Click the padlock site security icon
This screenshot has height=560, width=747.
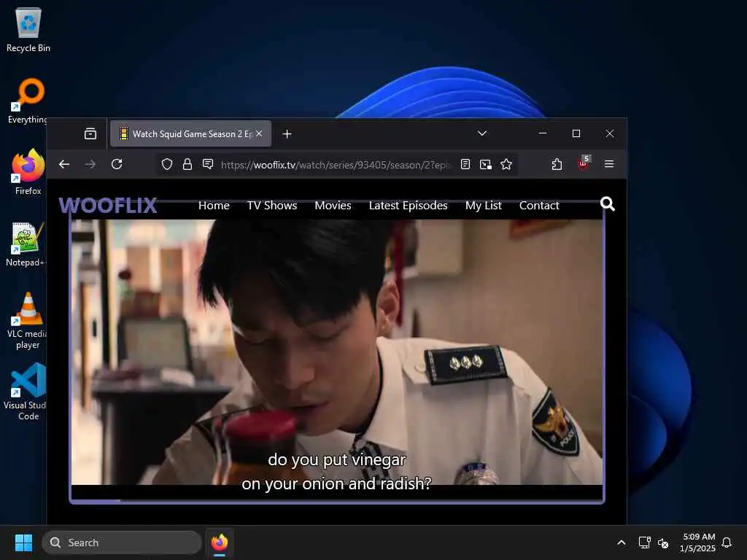click(x=187, y=164)
